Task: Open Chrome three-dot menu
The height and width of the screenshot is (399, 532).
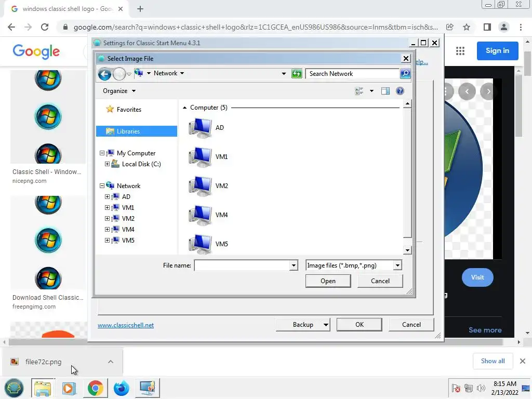Action: 521,27
